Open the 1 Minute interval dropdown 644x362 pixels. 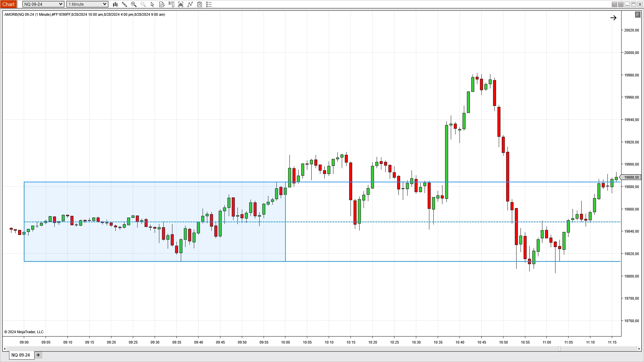point(87,4)
